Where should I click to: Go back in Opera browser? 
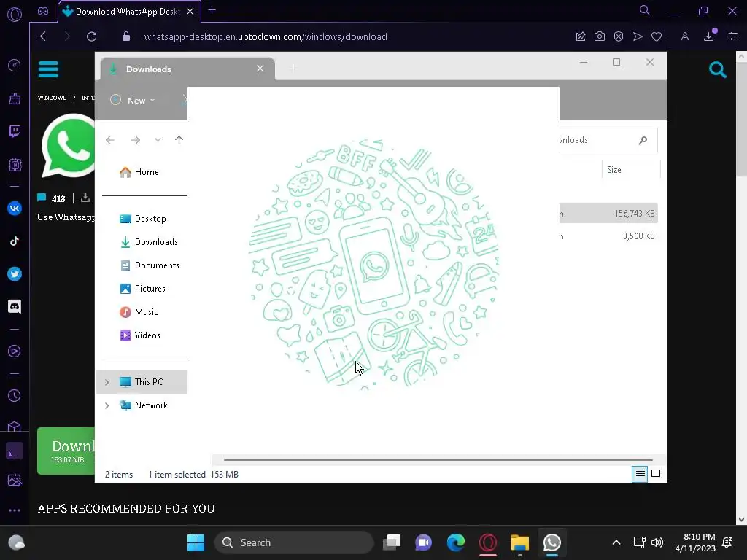point(43,36)
